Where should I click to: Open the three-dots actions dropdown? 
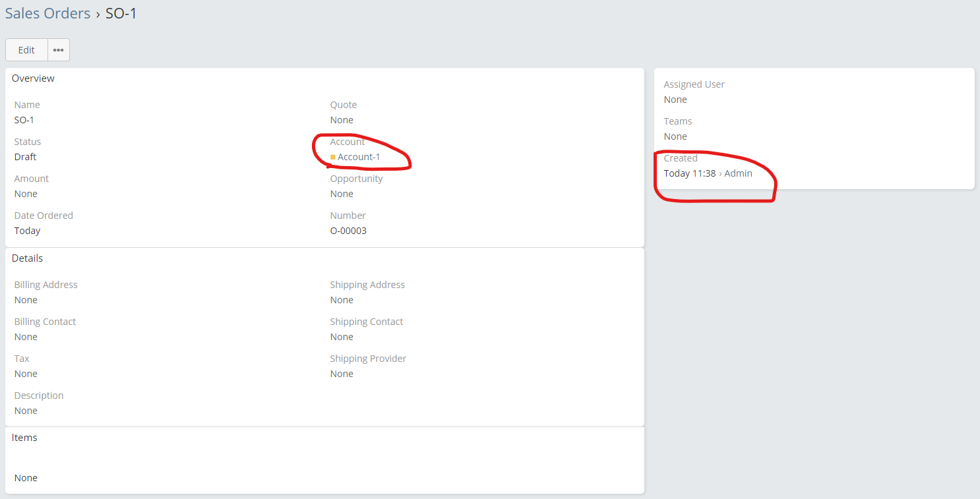59,50
